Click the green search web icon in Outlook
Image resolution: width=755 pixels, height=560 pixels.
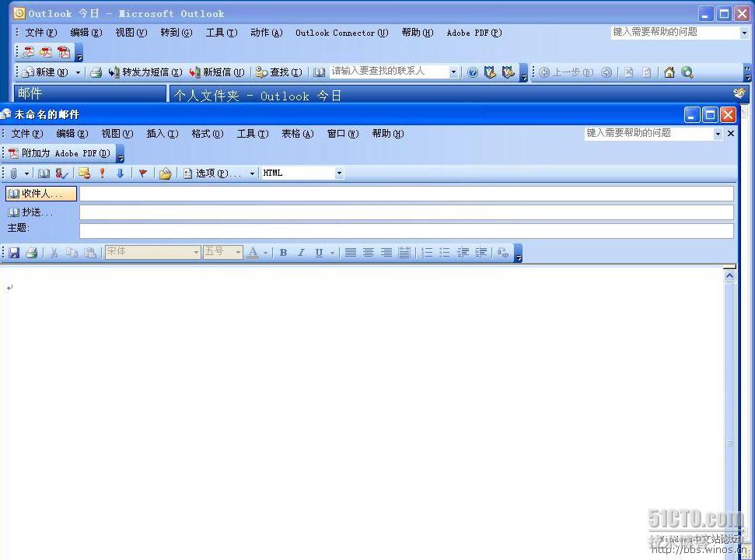pos(687,72)
